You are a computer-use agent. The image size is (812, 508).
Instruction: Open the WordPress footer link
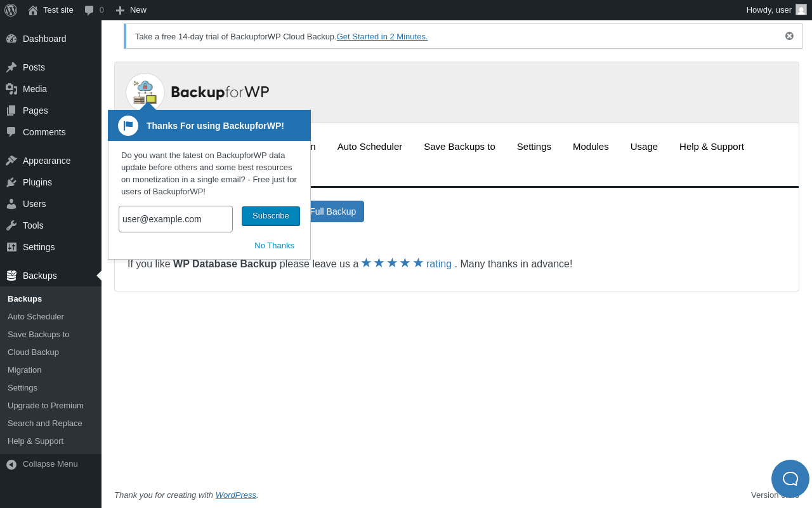[x=236, y=495]
